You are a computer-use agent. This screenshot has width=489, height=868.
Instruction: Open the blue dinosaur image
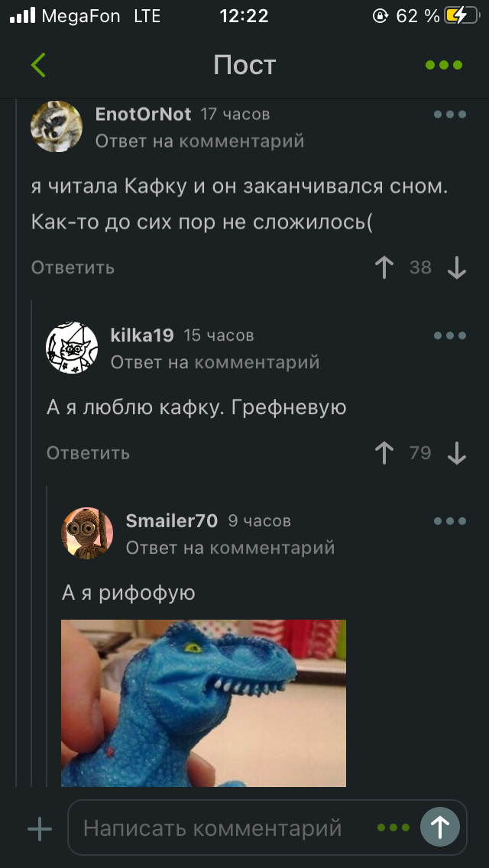tap(203, 703)
